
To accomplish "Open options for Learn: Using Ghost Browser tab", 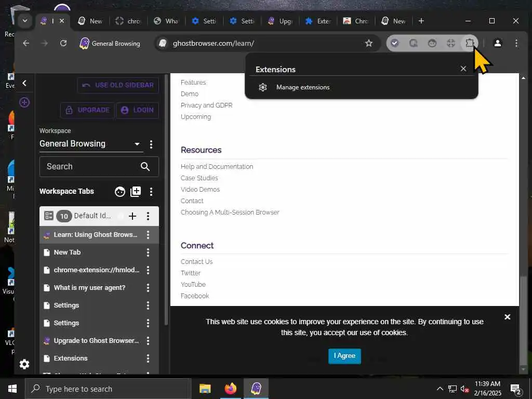I will tap(148, 235).
